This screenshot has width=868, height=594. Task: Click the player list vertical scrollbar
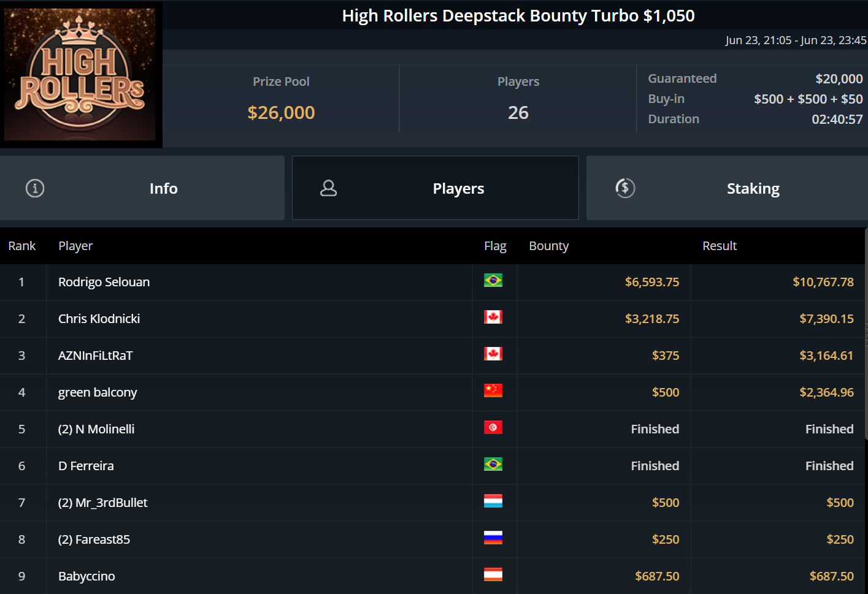pyautogui.click(x=866, y=334)
